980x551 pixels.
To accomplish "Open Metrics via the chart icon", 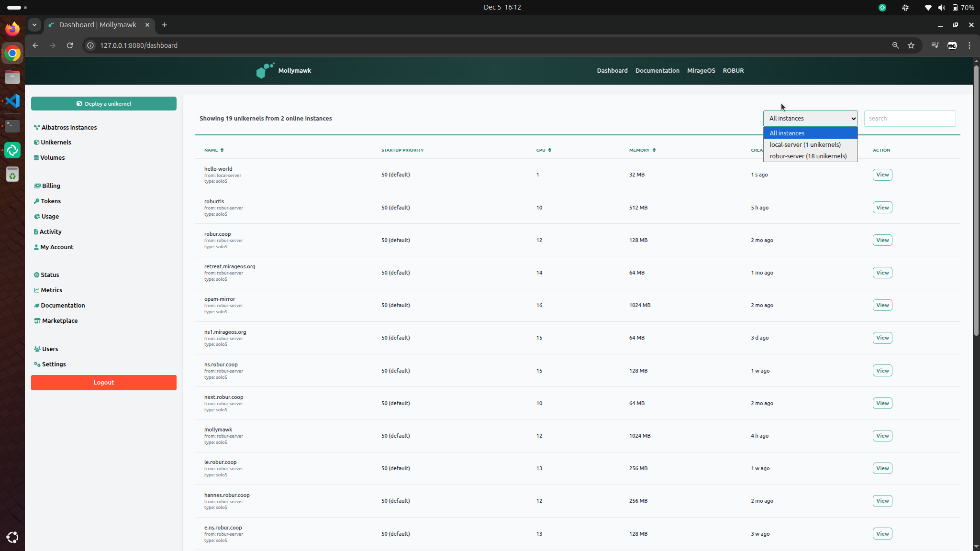I will coord(37,290).
